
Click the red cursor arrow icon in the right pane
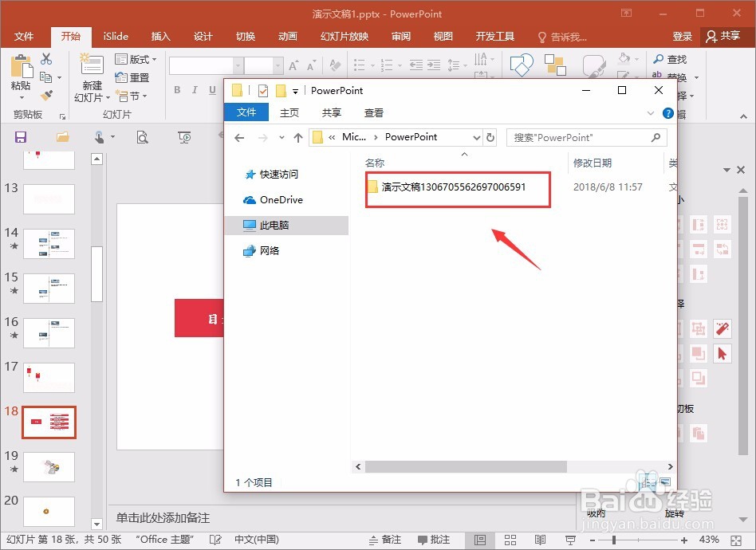click(x=722, y=354)
